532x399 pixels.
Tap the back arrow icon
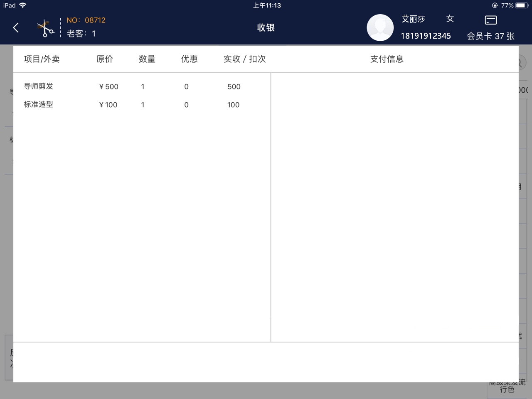tap(16, 28)
